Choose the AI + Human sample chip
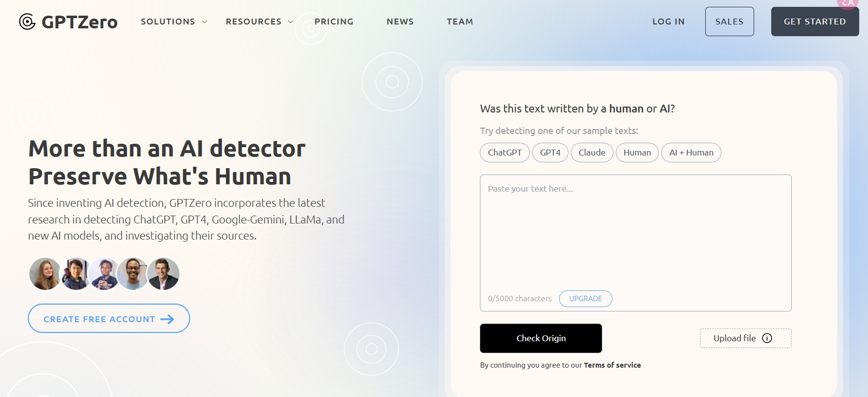Viewport: 868px width, 397px height. [x=692, y=153]
